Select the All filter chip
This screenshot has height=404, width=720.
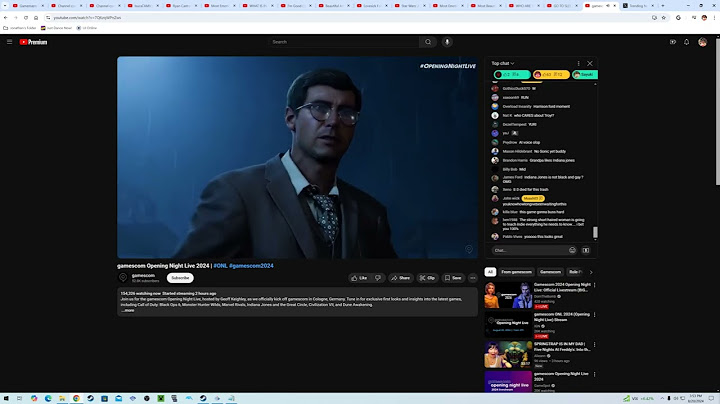(490, 272)
